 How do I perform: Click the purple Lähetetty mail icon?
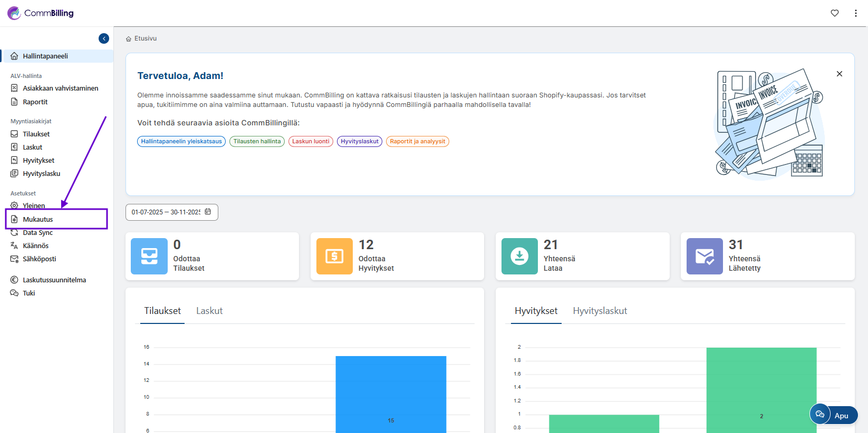[x=705, y=257]
